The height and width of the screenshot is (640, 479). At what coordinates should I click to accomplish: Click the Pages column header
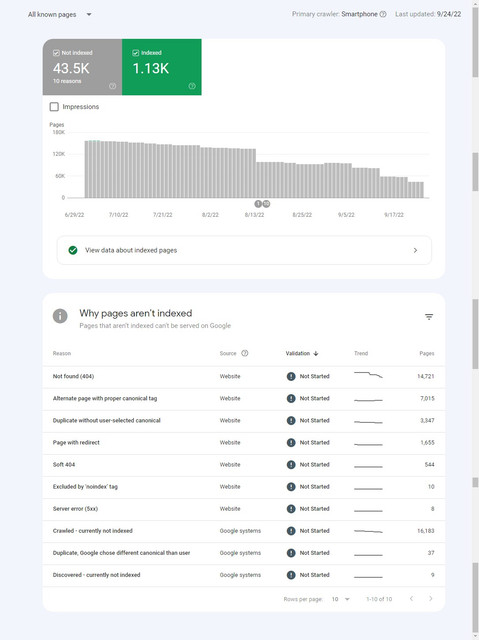point(427,353)
